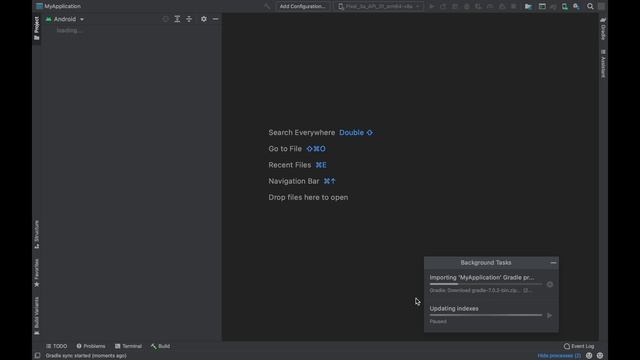
Task: Open the Terminal tool window
Action: 128,346
